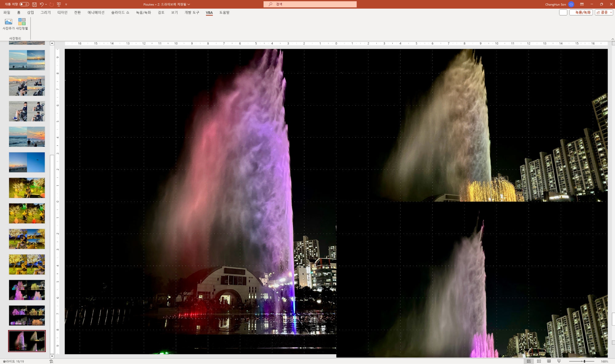The width and height of the screenshot is (615, 364).
Task: Launch slideshow from status bar icon
Action: coord(559,361)
